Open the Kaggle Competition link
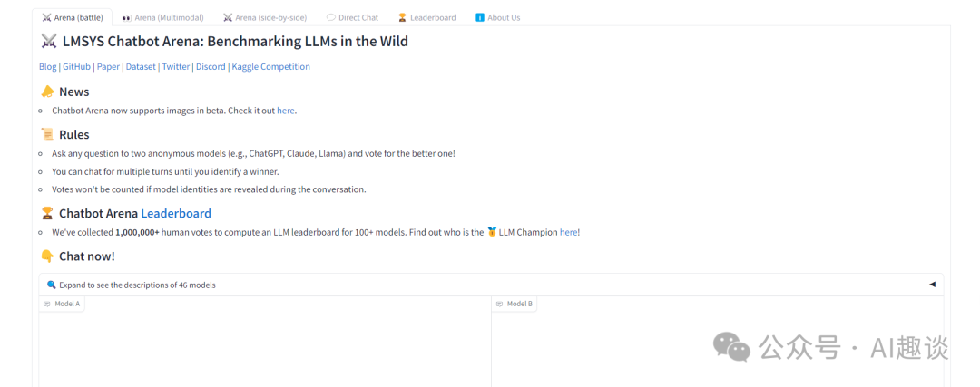This screenshot has width=980, height=387. (x=270, y=66)
